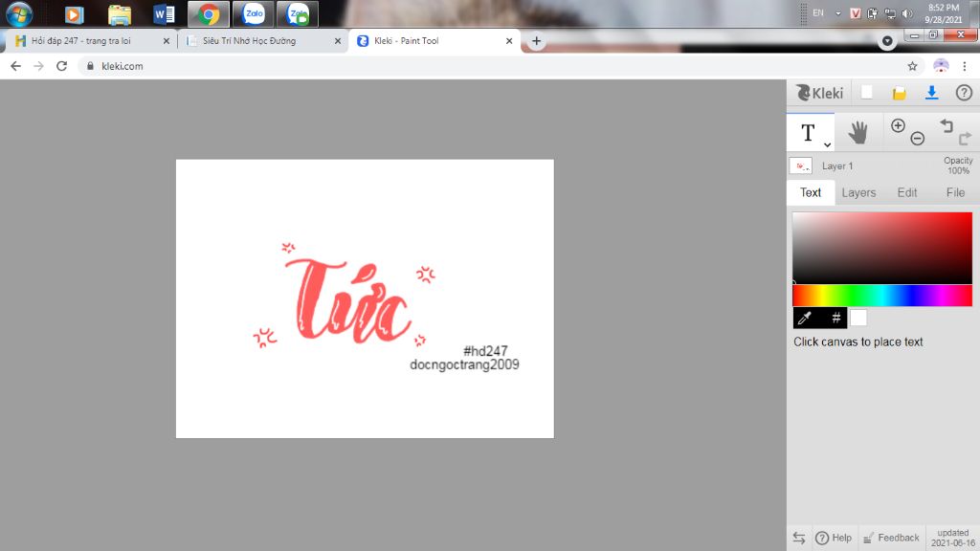Expand the tool selection chevron under the T
This screenshot has height=551, width=980.
click(x=827, y=145)
